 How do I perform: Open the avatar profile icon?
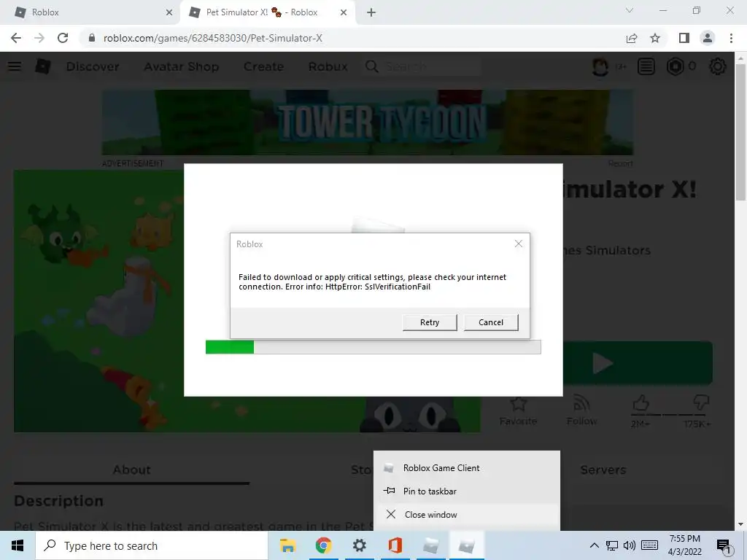[600, 66]
